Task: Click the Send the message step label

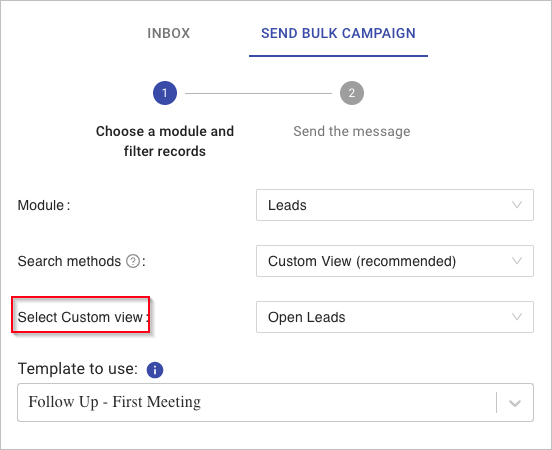Action: [x=352, y=131]
